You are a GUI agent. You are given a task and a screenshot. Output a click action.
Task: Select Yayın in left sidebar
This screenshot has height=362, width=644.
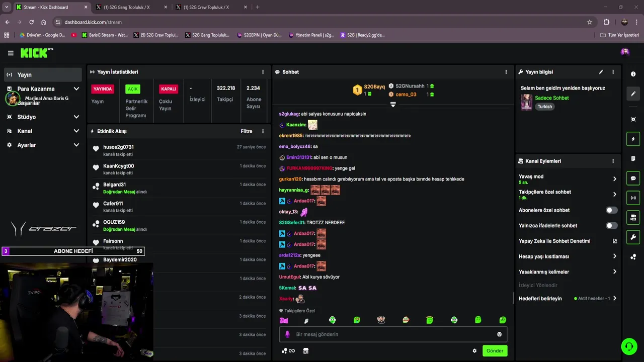tap(43, 74)
